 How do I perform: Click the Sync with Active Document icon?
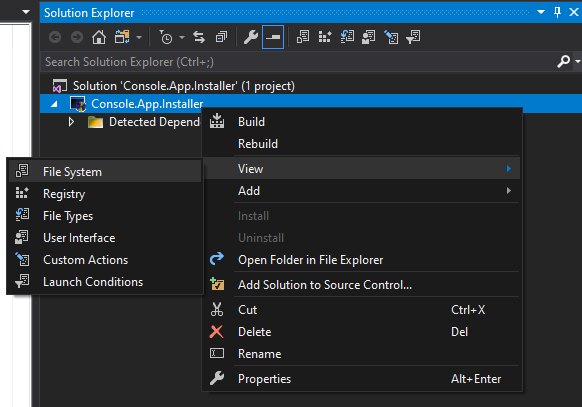(x=199, y=37)
